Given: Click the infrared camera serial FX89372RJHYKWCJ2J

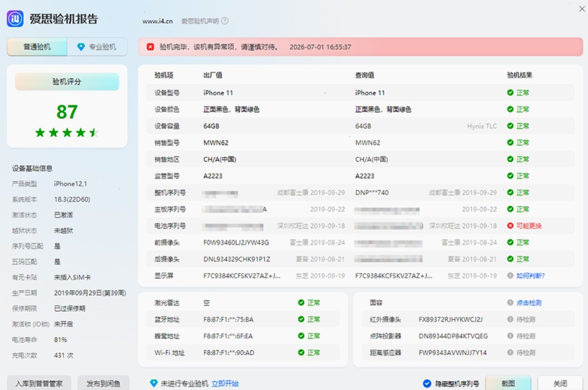Looking at the screenshot, I should tap(450, 319).
